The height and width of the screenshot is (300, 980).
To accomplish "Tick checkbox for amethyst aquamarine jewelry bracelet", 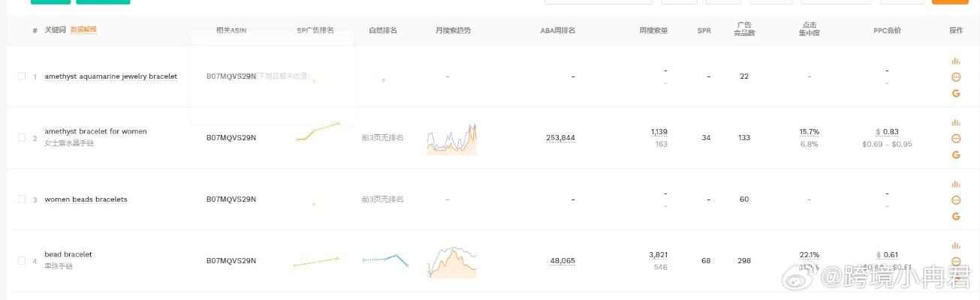I will click(22, 76).
